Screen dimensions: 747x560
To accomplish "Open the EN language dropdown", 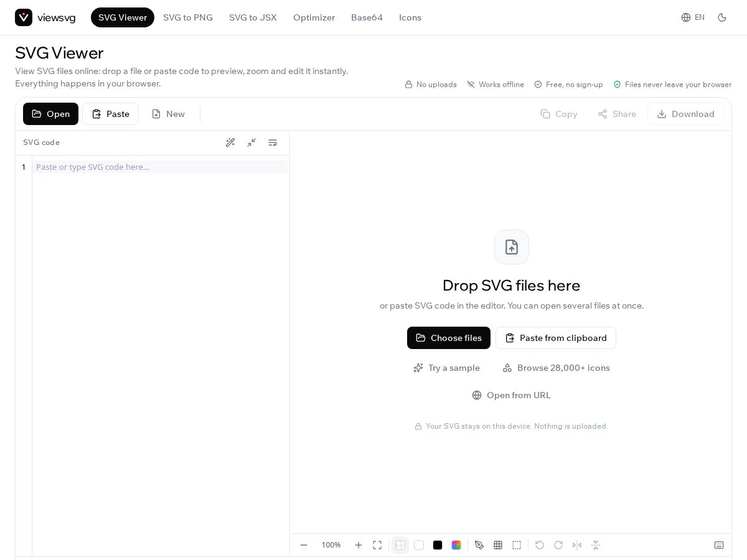I will click(693, 17).
